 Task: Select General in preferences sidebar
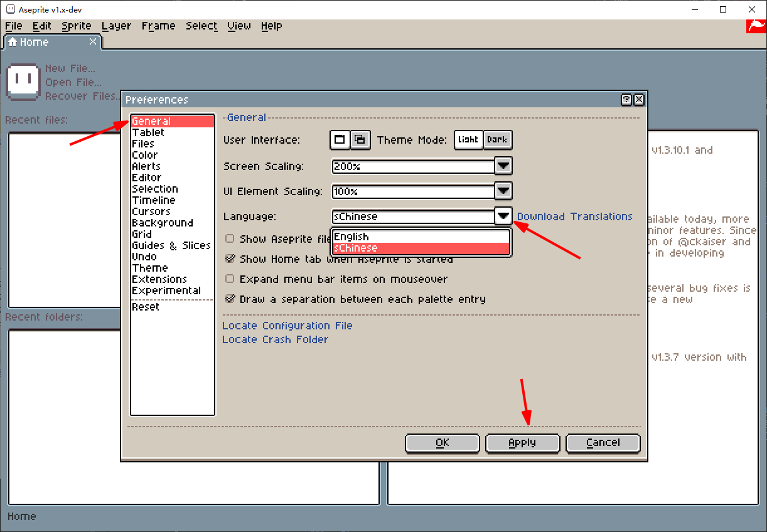173,121
